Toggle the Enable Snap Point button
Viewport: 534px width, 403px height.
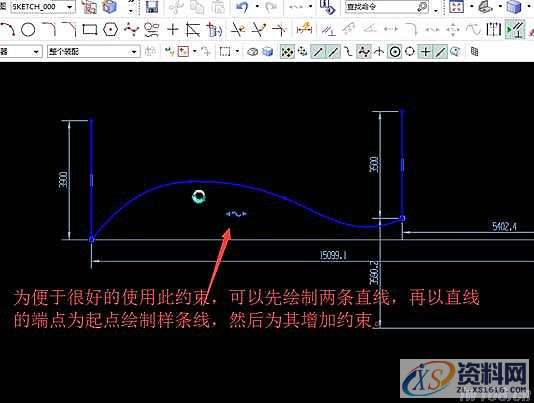[287, 52]
